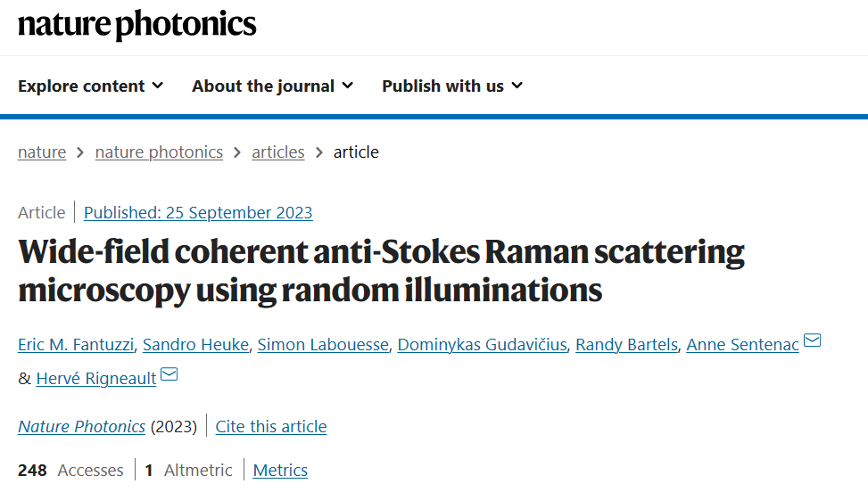The width and height of the screenshot is (868, 492).
Task: View author Hervé Rigneault info
Action: tap(96, 379)
